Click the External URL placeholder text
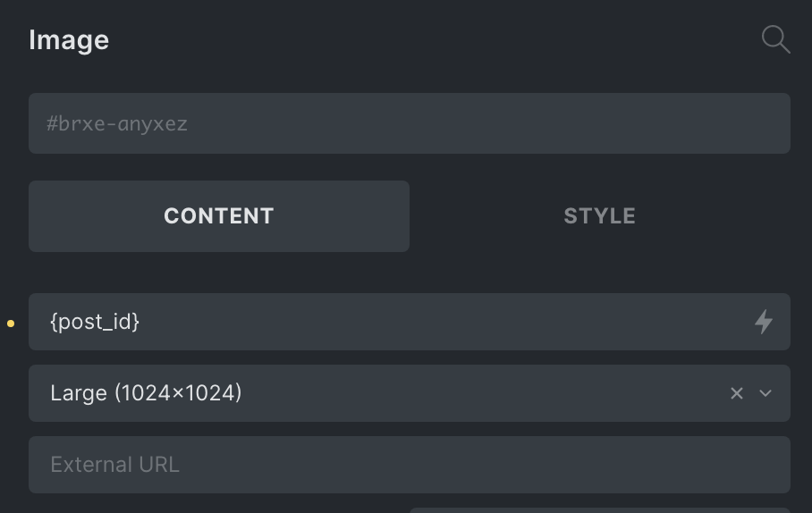 click(x=115, y=465)
